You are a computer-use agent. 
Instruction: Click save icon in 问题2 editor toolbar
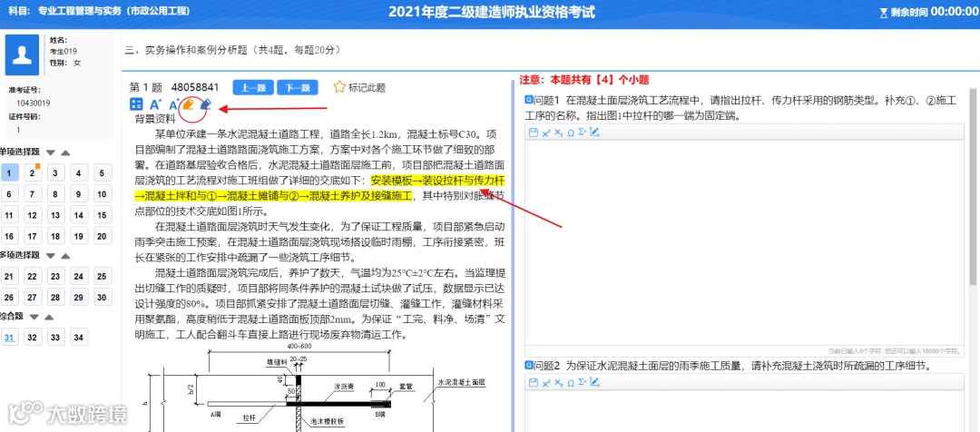click(534, 383)
